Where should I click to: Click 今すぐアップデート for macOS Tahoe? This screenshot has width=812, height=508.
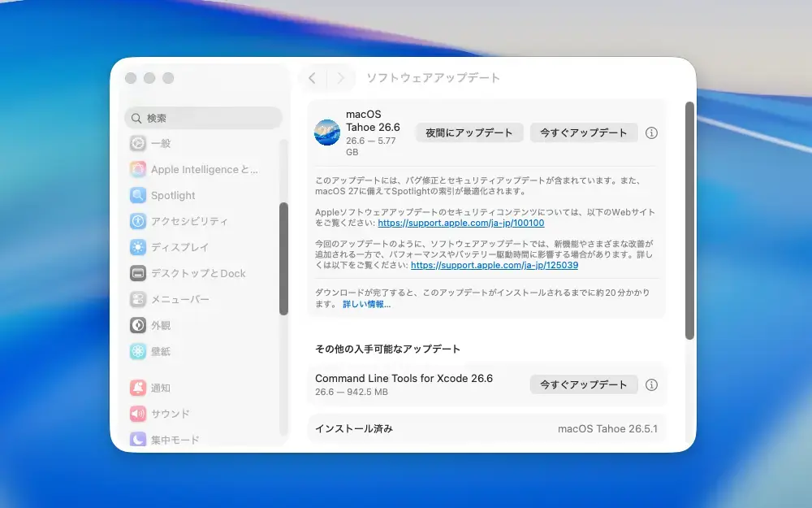[584, 132]
